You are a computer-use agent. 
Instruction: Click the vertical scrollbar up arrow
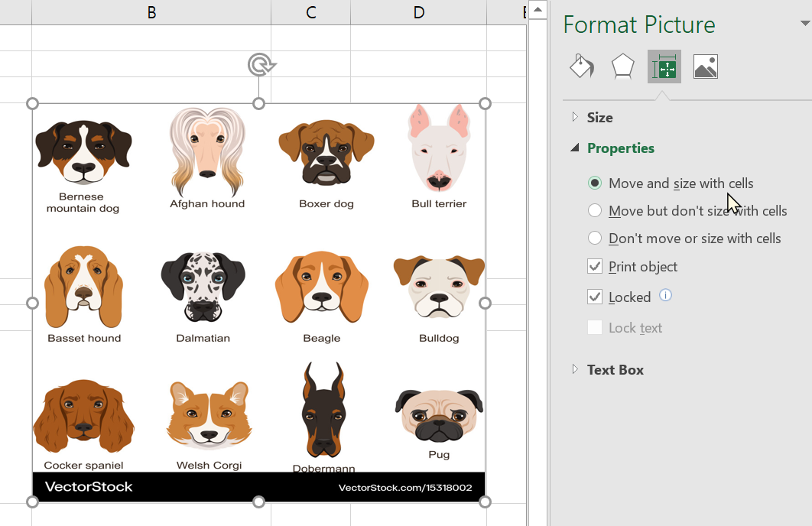(538, 9)
